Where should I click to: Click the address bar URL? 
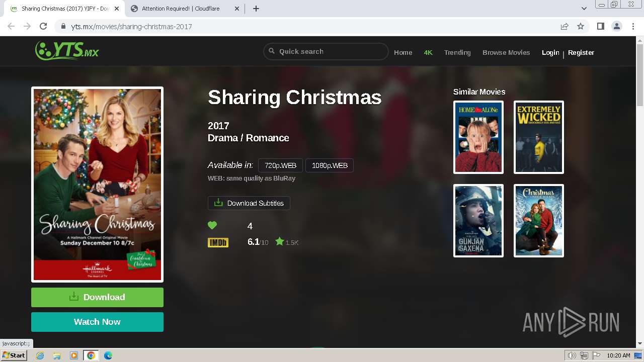coord(131,26)
